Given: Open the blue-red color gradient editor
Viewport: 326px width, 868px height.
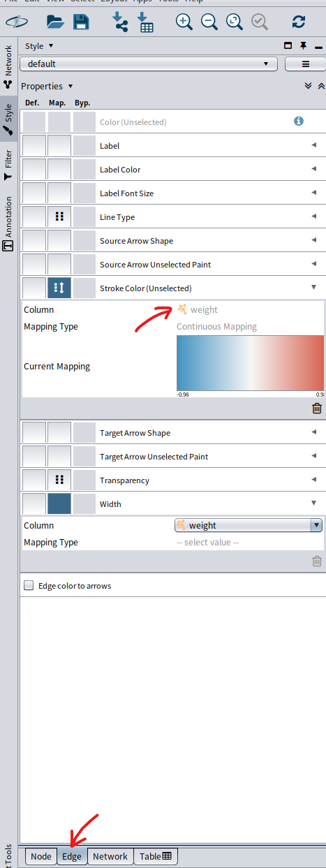Looking at the screenshot, I should [x=250, y=363].
